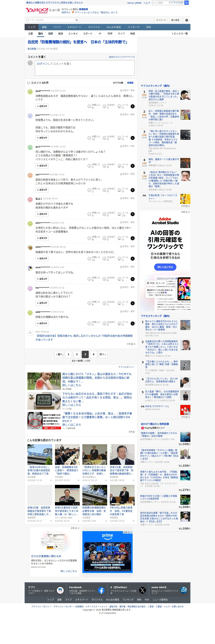Click the blue web search magnifier button
The image size is (215, 644).
(x=187, y=3)
